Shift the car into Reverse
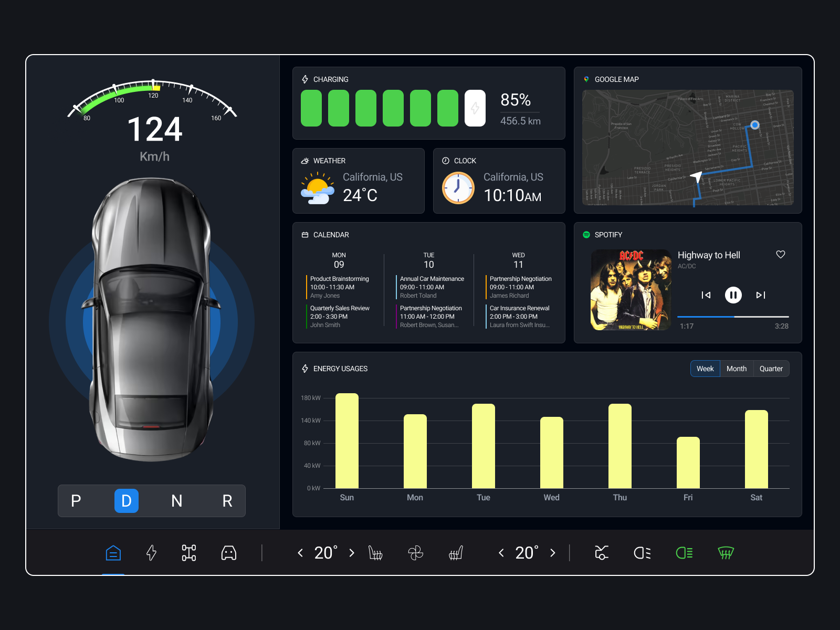Image resolution: width=840 pixels, height=630 pixels. tap(227, 501)
